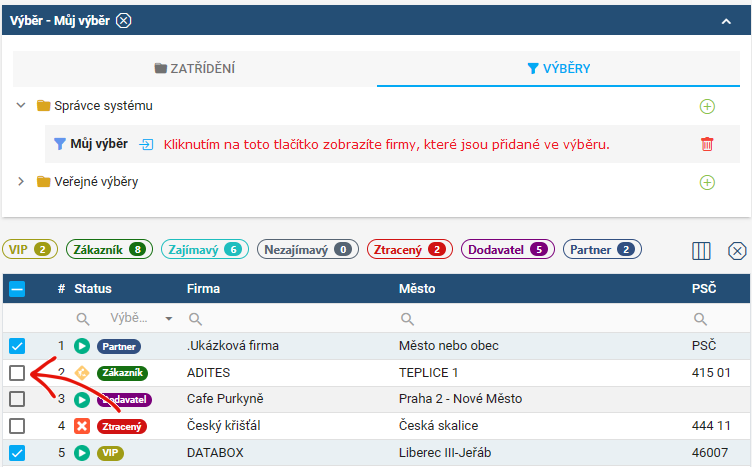Click Partner tag in .Ukázková firma row

click(119, 346)
